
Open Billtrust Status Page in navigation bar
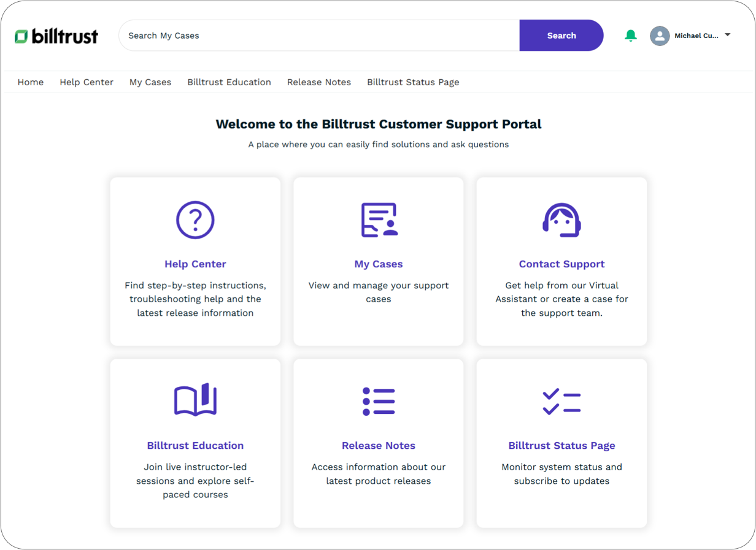[x=413, y=82]
